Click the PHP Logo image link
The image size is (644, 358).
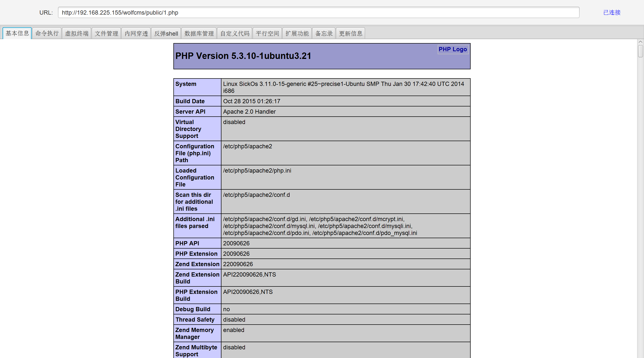coord(453,49)
